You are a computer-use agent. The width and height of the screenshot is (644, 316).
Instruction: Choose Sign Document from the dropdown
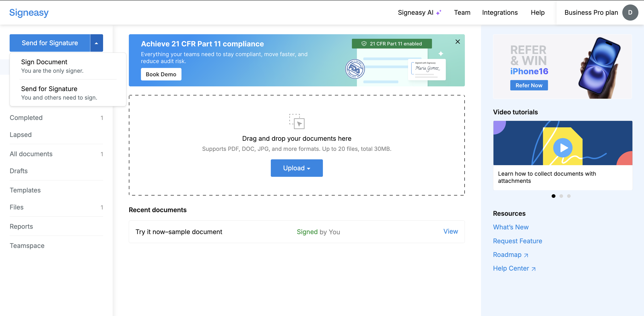68,66
